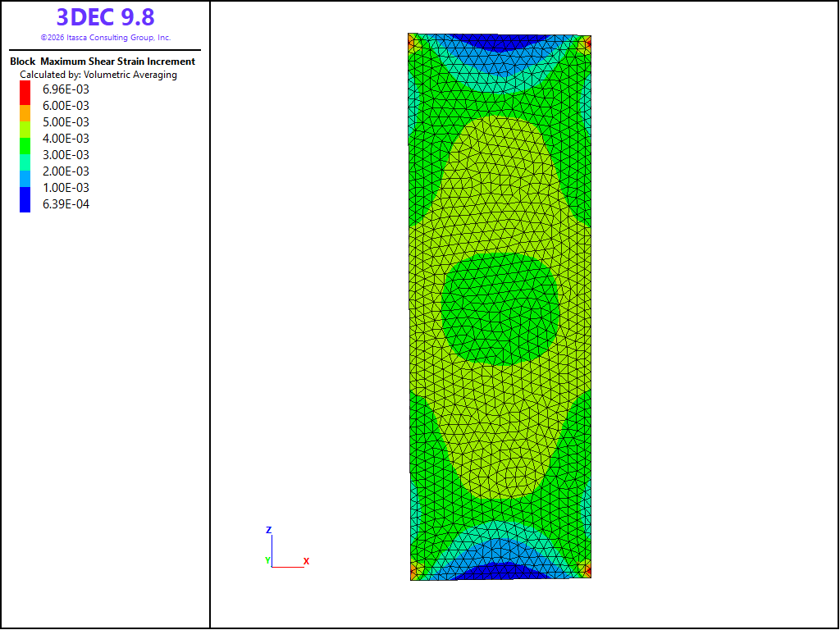Click the Calculated by Volumetric Averaging label
This screenshot has height=630, width=840.
98,75
